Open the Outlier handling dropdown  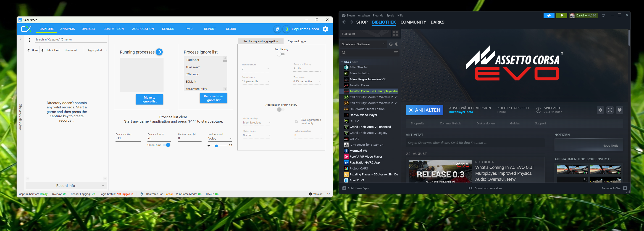click(257, 123)
